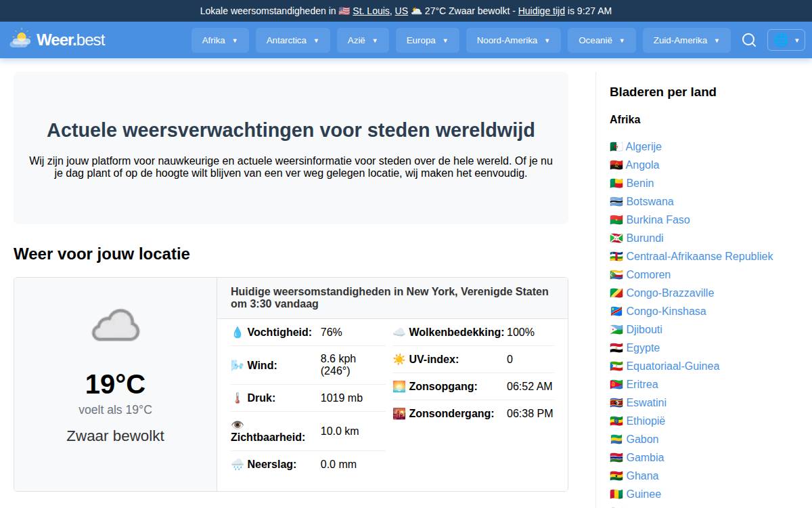Click the Benin flag icon

coord(616,184)
